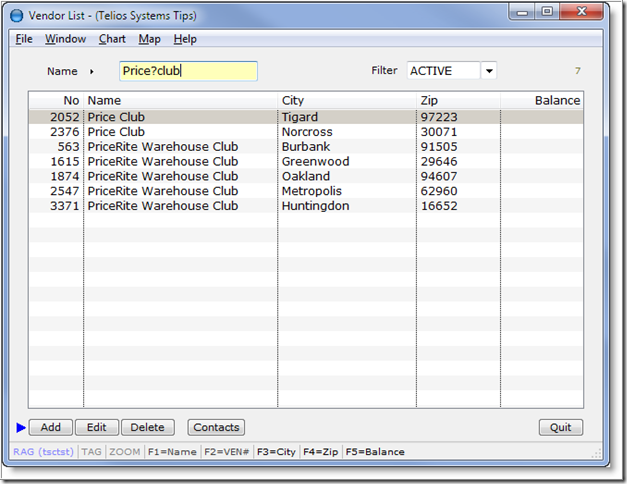Click F4=Zip in the status bar

(x=320, y=452)
